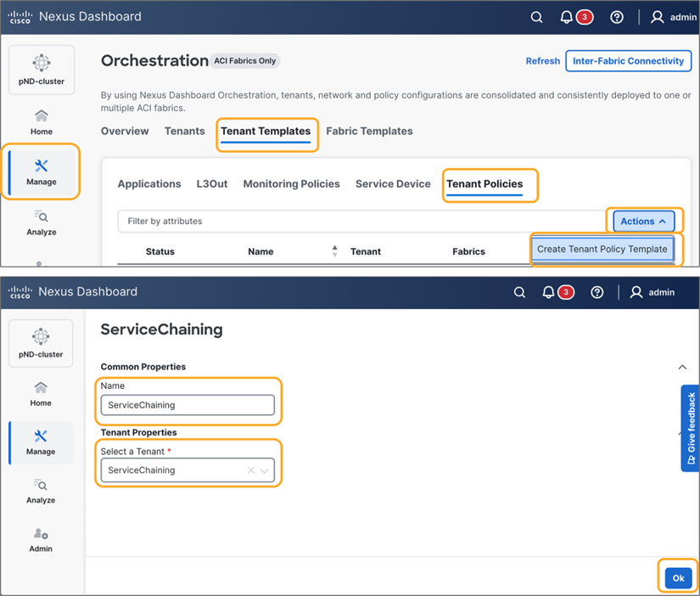Click the search icon in the bottom header

click(x=519, y=292)
